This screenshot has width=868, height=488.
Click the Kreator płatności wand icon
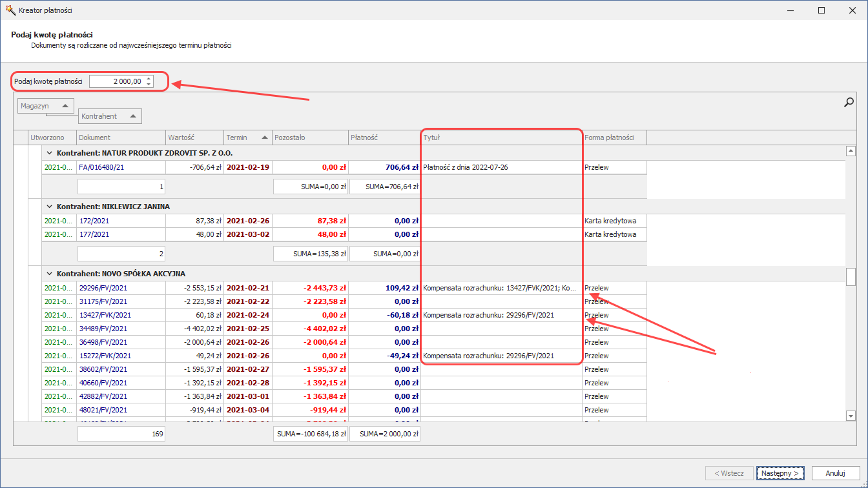coord(10,10)
